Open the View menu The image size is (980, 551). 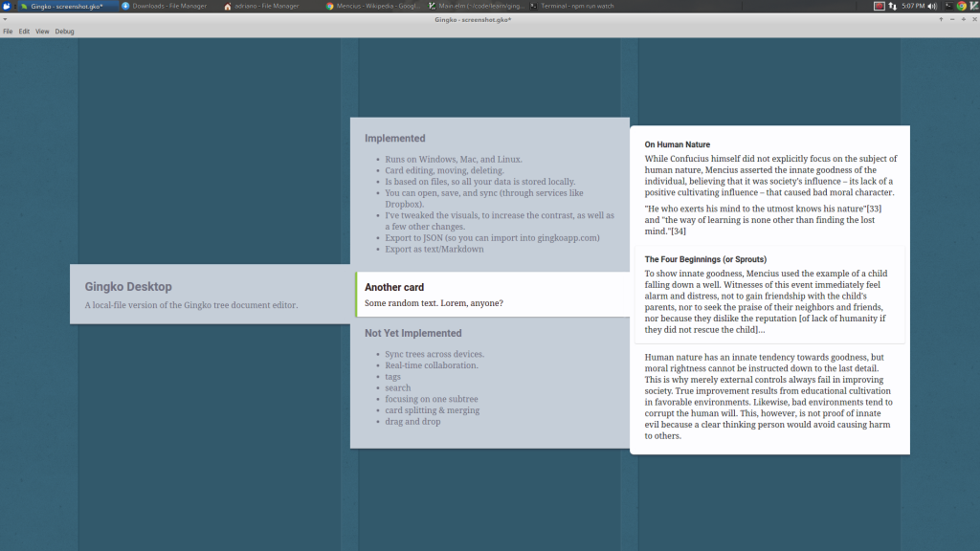42,32
